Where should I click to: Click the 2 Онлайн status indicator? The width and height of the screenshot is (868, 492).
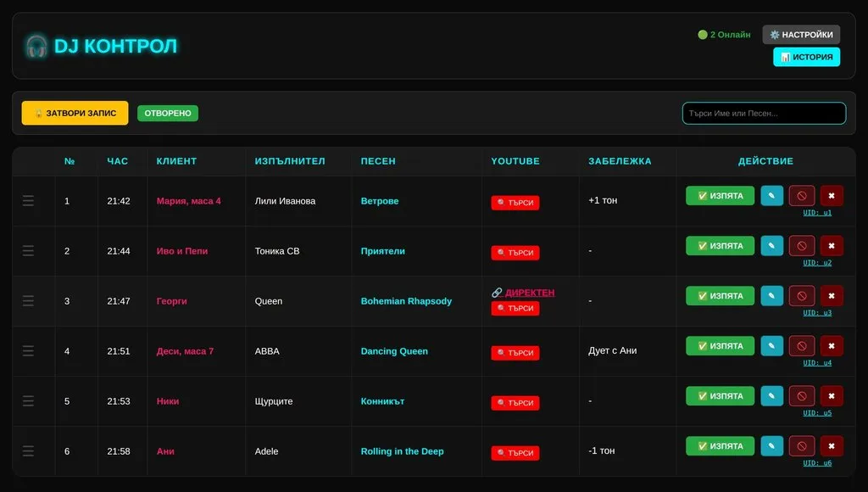(724, 34)
